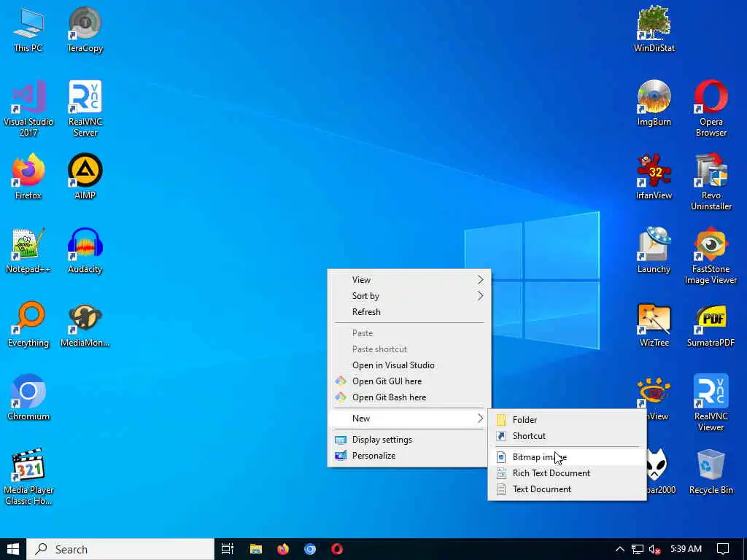Select the Audacity desktop shortcut
This screenshot has height=560, width=747.
pos(85,251)
